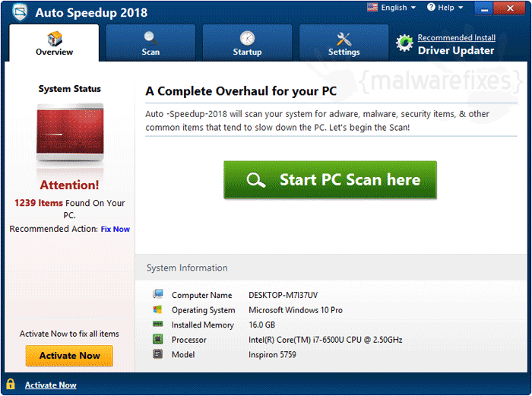Click the Model icon in System Information
Viewport: 532px width, 396px height.
pos(158,354)
